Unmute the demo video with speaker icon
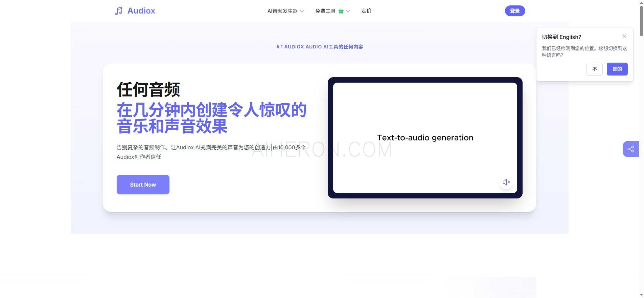The width and height of the screenshot is (644, 298). [x=506, y=182]
